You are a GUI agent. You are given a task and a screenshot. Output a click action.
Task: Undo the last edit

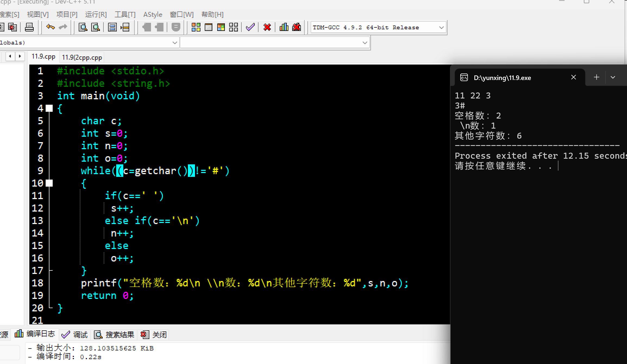pos(50,27)
